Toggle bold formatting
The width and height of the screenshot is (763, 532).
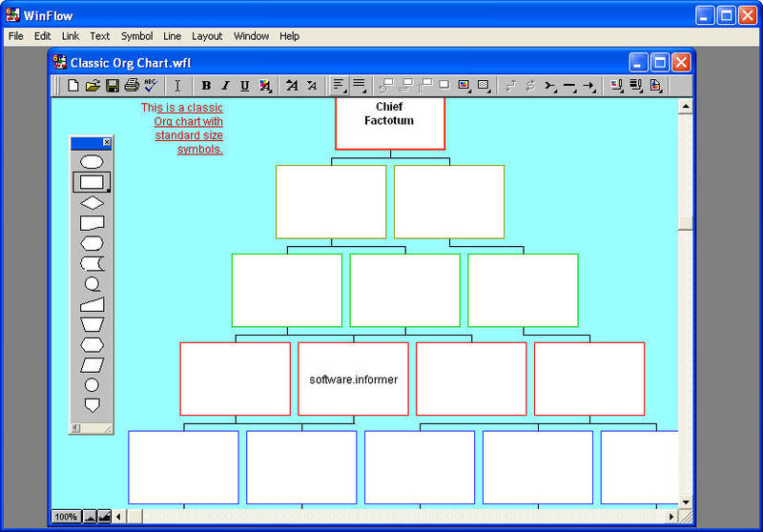point(206,86)
